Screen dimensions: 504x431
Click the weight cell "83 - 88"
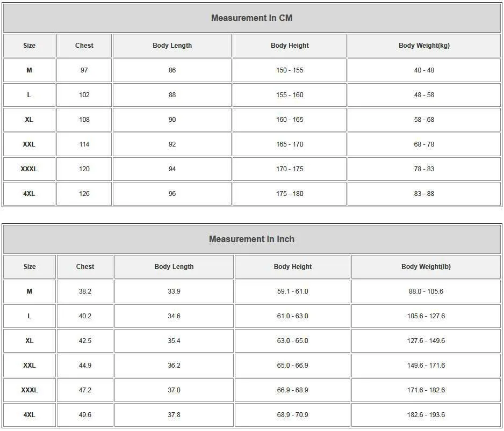pos(424,194)
